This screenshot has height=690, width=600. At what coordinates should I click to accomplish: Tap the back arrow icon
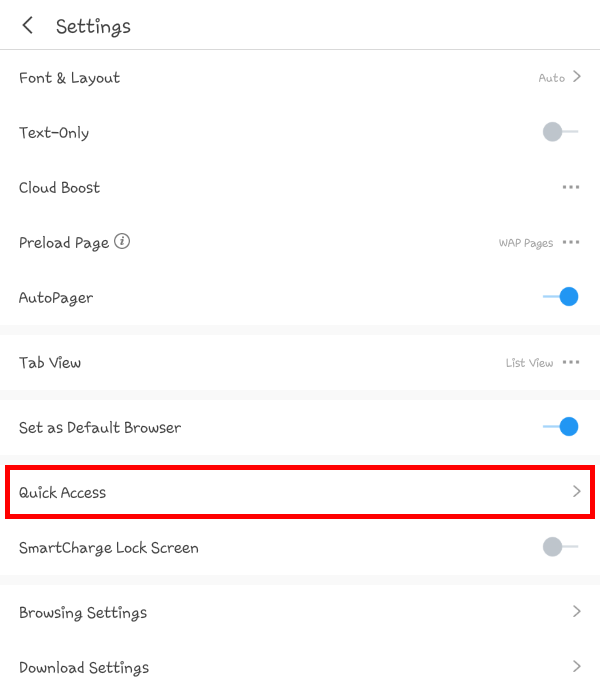(x=28, y=26)
